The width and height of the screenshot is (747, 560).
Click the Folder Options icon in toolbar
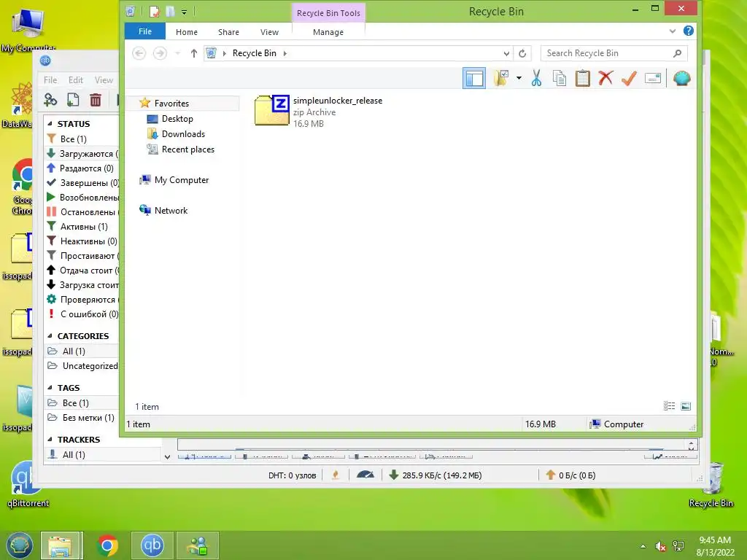tap(500, 78)
